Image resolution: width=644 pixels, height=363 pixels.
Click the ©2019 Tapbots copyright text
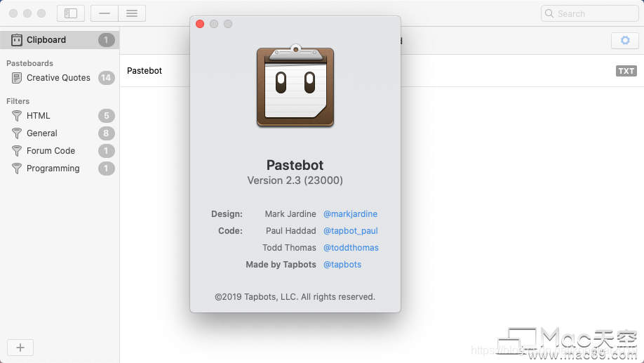click(295, 297)
